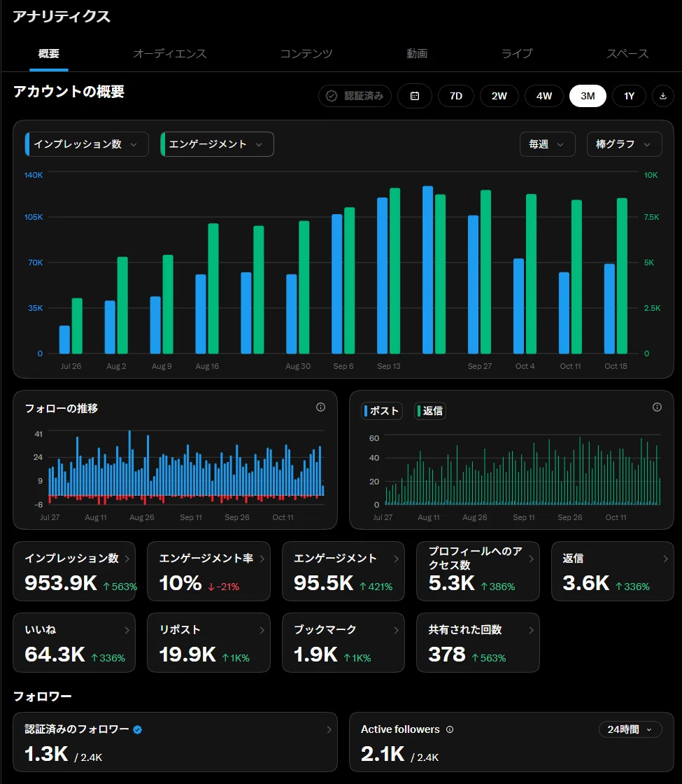682x784 pixels.
Task: Select the 1Y time range
Action: point(629,96)
